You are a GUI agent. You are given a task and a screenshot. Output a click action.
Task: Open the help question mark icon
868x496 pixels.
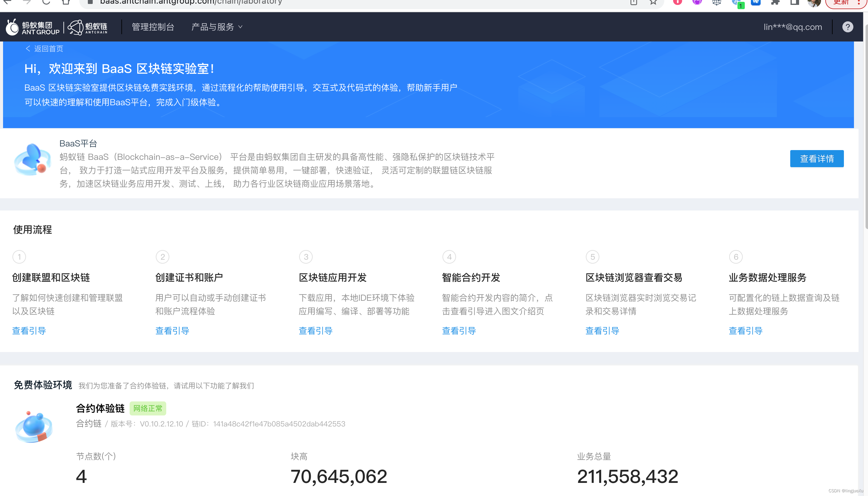[x=848, y=27]
